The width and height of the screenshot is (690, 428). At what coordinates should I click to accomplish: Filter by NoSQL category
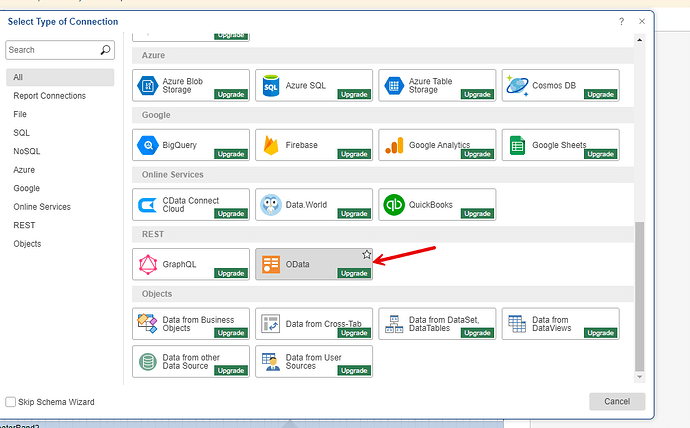pos(27,151)
